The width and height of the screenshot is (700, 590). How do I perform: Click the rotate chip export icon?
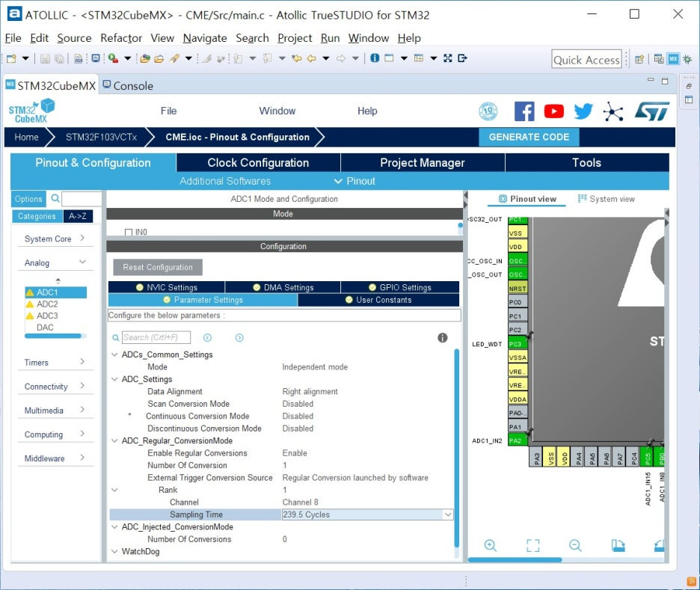tap(618, 545)
